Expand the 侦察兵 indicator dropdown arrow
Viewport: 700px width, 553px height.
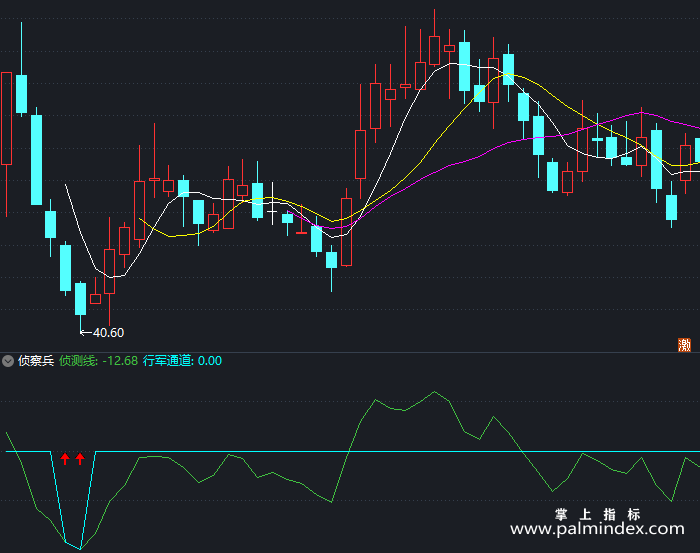pyautogui.click(x=8, y=361)
